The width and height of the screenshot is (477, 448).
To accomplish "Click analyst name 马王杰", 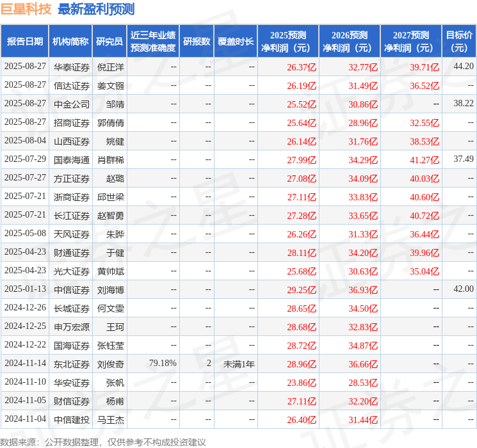I will click(x=110, y=420).
